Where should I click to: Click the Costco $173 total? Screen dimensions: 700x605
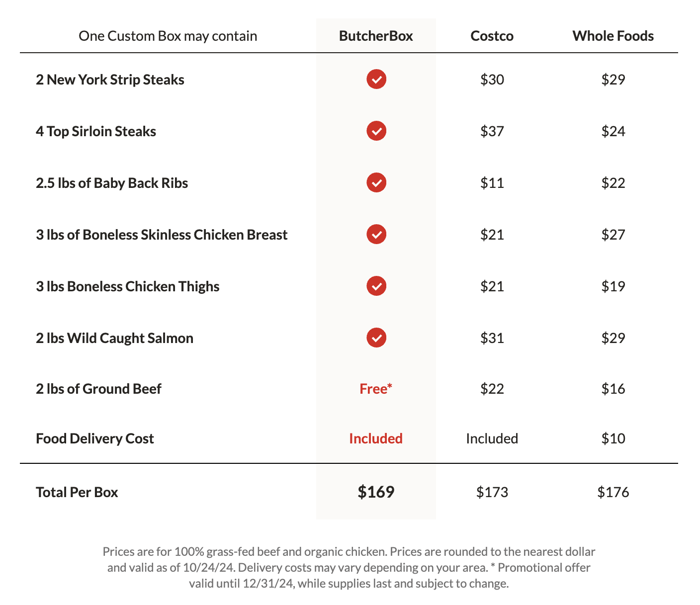click(x=492, y=492)
